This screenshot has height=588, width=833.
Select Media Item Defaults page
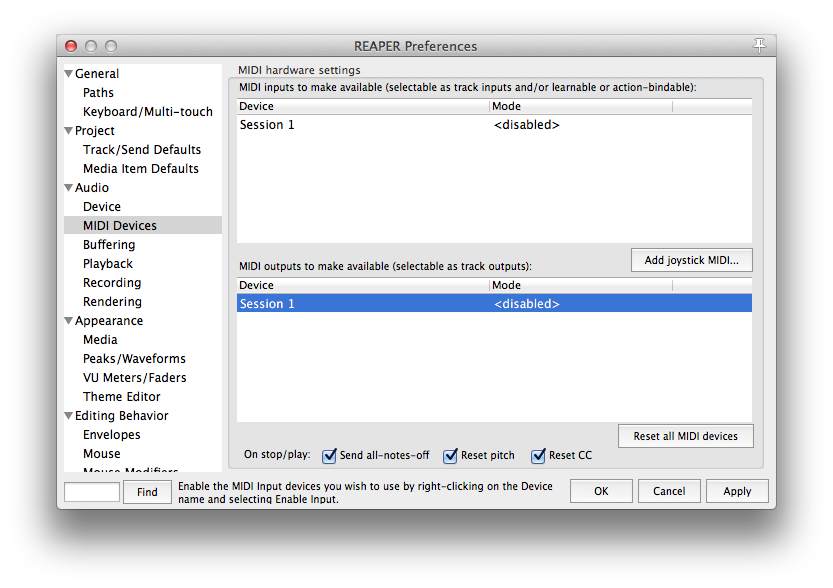[x=141, y=169]
